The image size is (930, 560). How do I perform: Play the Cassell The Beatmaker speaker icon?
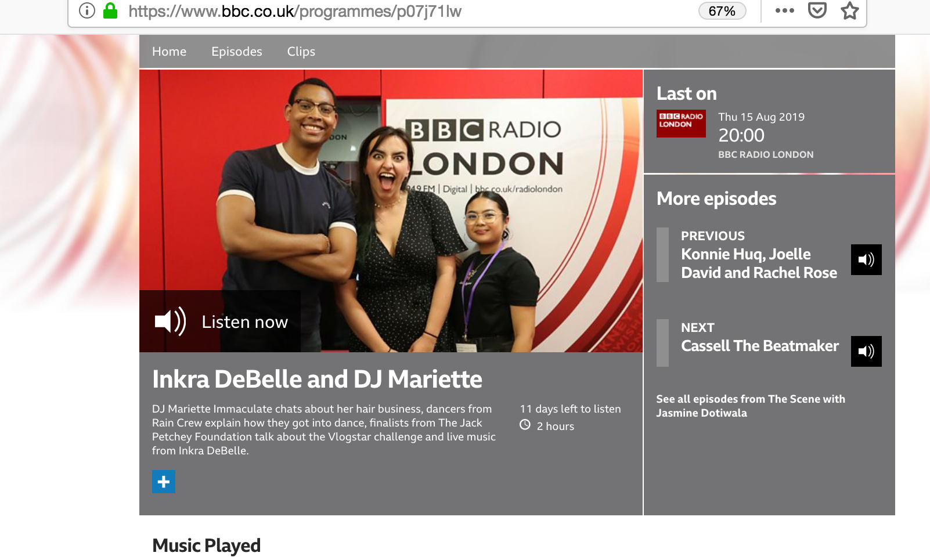[x=866, y=351]
